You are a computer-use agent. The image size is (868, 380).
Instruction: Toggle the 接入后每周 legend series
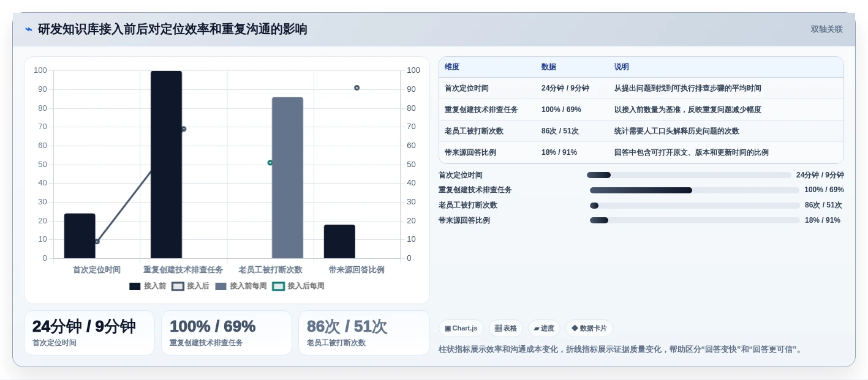click(298, 286)
